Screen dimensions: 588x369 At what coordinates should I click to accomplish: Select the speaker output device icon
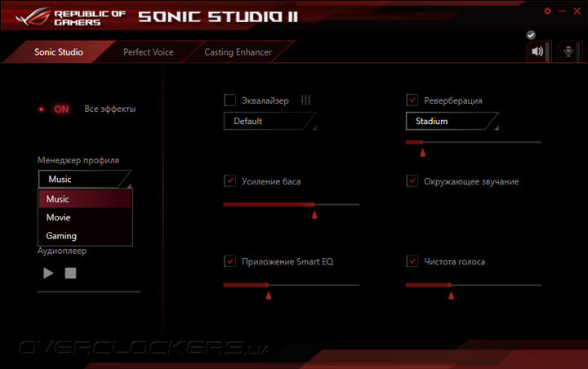(x=537, y=51)
